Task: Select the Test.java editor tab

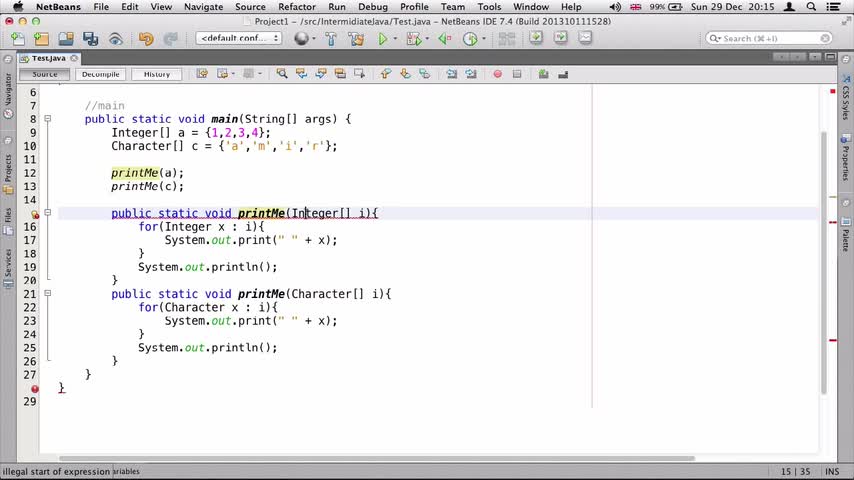Action: (x=48, y=58)
